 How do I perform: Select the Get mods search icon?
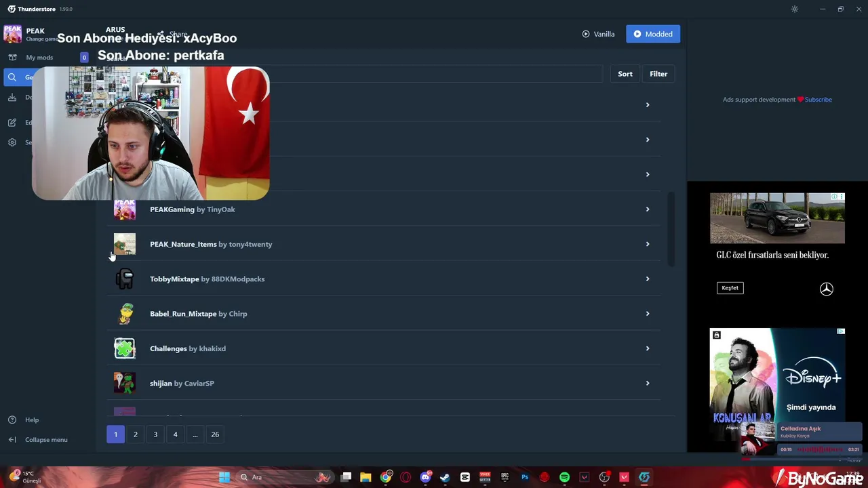point(12,77)
